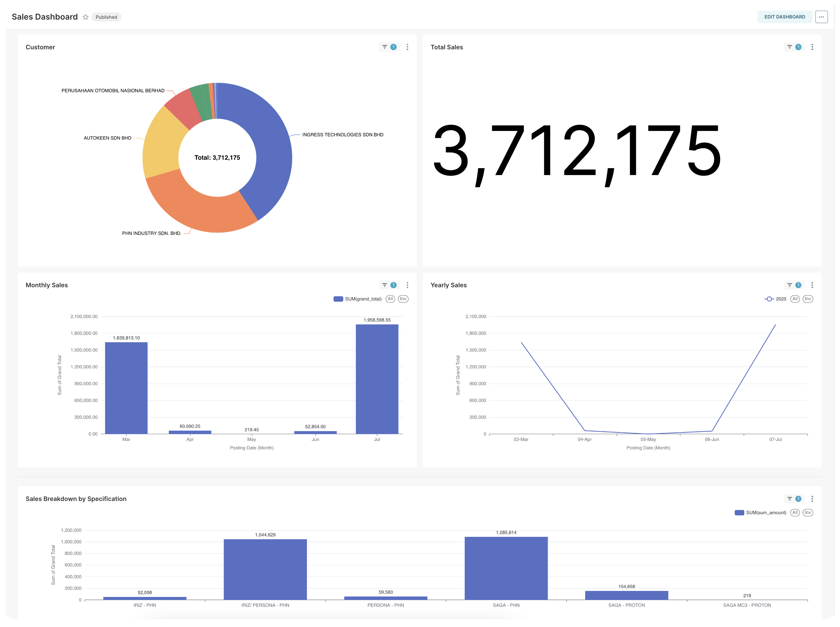Favorite the Sales Dashboard with star icon
Image resolution: width=840 pixels, height=627 pixels.
[85, 17]
